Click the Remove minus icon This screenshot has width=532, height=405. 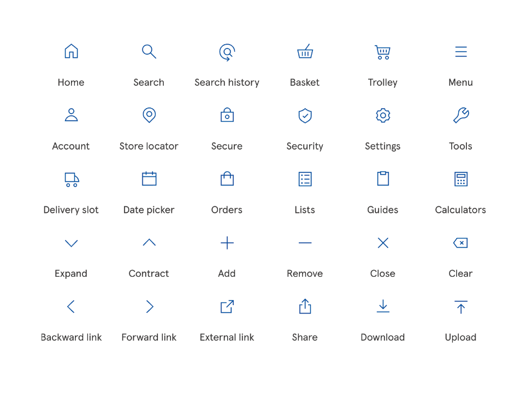tap(305, 243)
